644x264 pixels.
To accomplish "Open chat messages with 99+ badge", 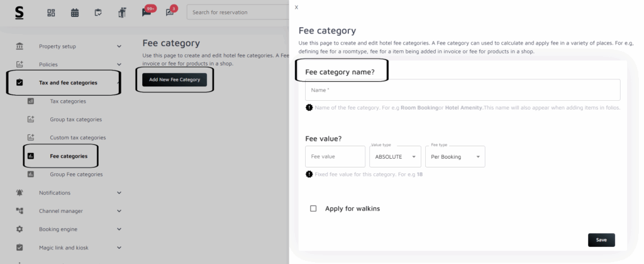I will (147, 13).
